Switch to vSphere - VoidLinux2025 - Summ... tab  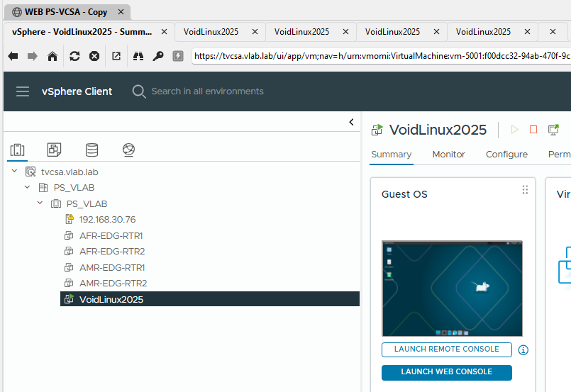(x=82, y=32)
